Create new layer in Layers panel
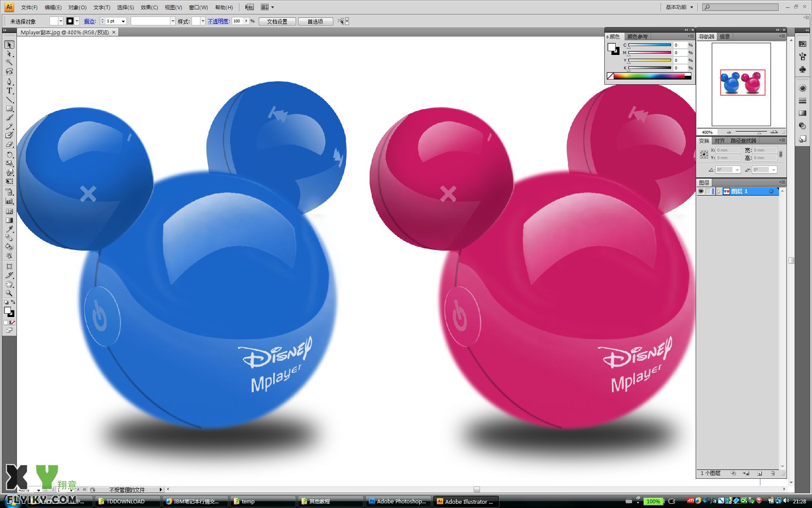The image size is (812, 508). (760, 473)
